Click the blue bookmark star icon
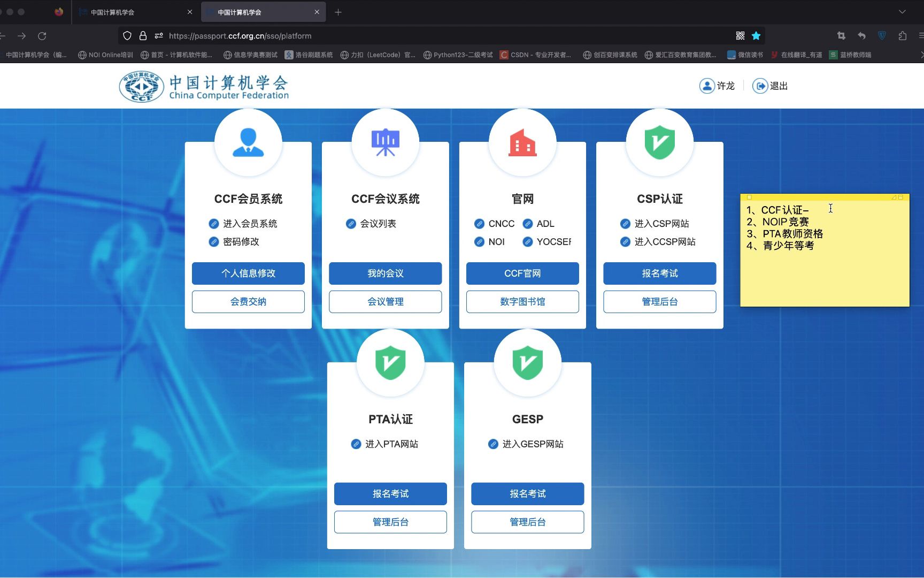The height and width of the screenshot is (578, 924). pos(756,36)
